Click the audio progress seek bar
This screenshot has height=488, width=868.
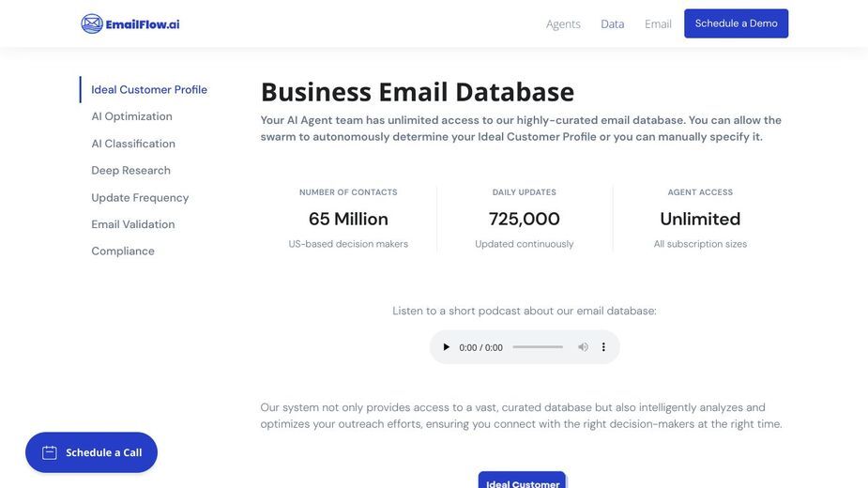click(538, 347)
